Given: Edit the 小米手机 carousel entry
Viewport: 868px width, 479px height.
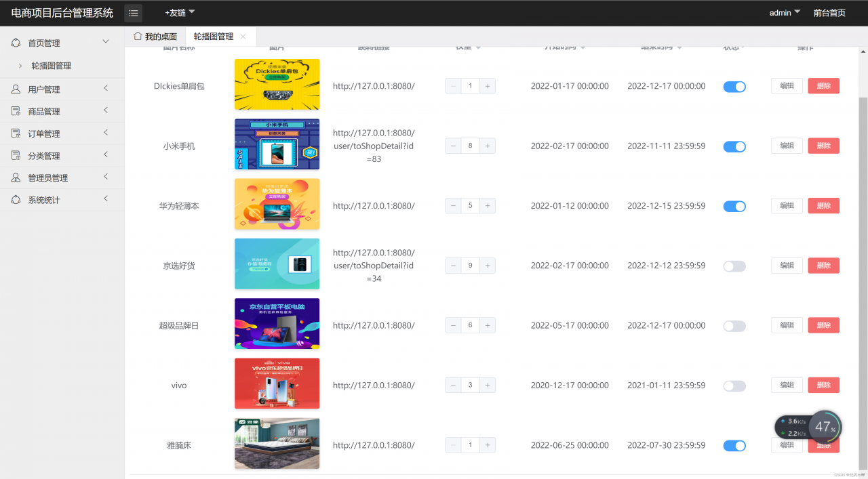Looking at the screenshot, I should (x=787, y=146).
